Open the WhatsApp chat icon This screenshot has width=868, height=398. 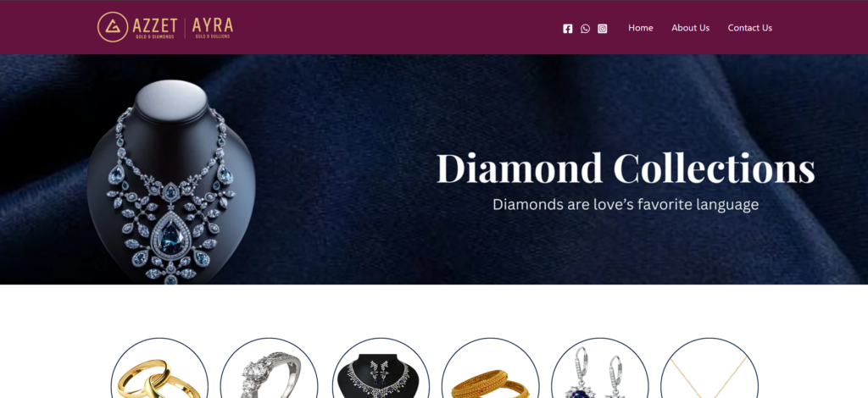pos(585,29)
